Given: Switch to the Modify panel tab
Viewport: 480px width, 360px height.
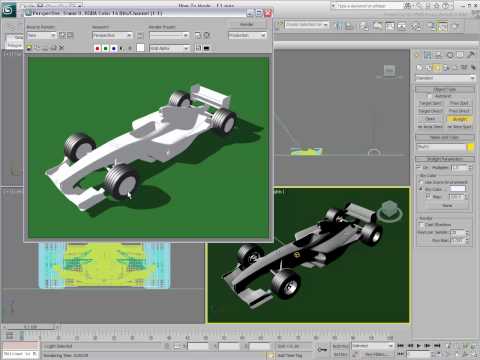Looking at the screenshot, I should click(x=428, y=55).
